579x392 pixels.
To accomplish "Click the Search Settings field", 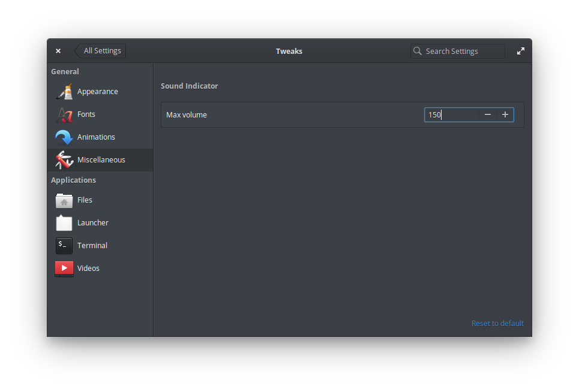I will coord(462,52).
